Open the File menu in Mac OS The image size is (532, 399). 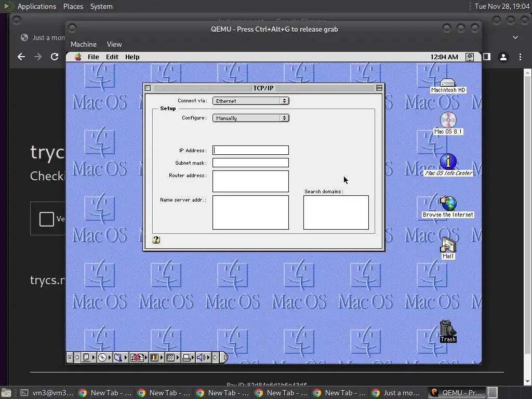[94, 57]
